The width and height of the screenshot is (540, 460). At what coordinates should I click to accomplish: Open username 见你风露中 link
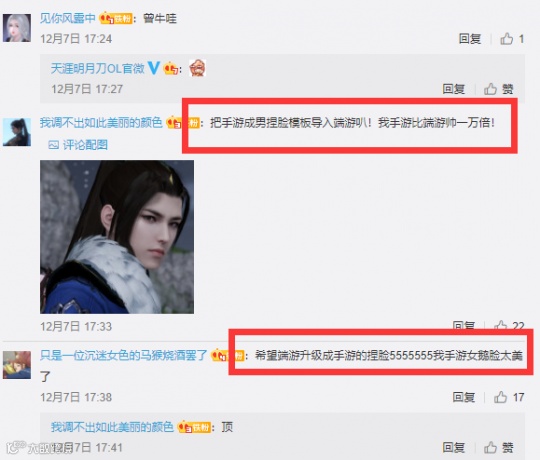coord(68,18)
